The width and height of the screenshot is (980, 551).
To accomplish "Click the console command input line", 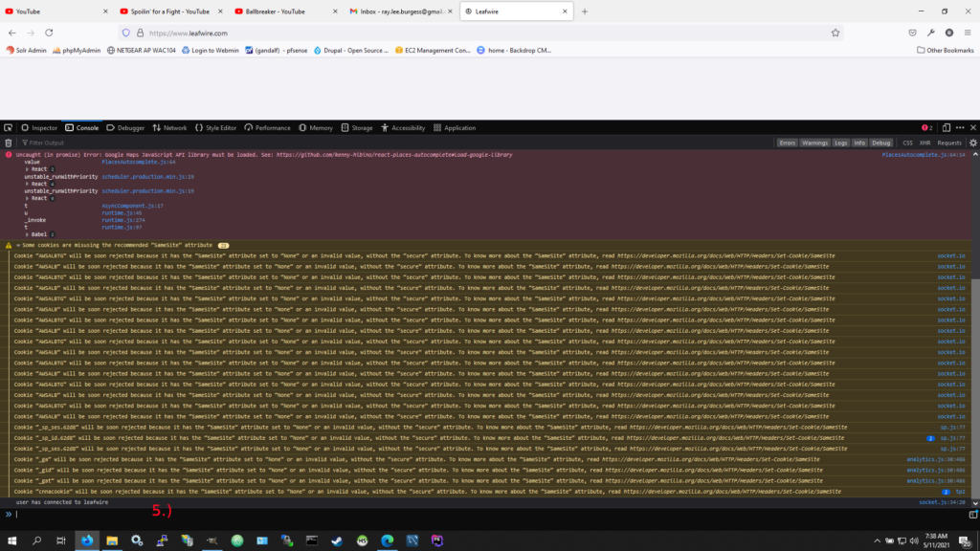I will 491,514.
